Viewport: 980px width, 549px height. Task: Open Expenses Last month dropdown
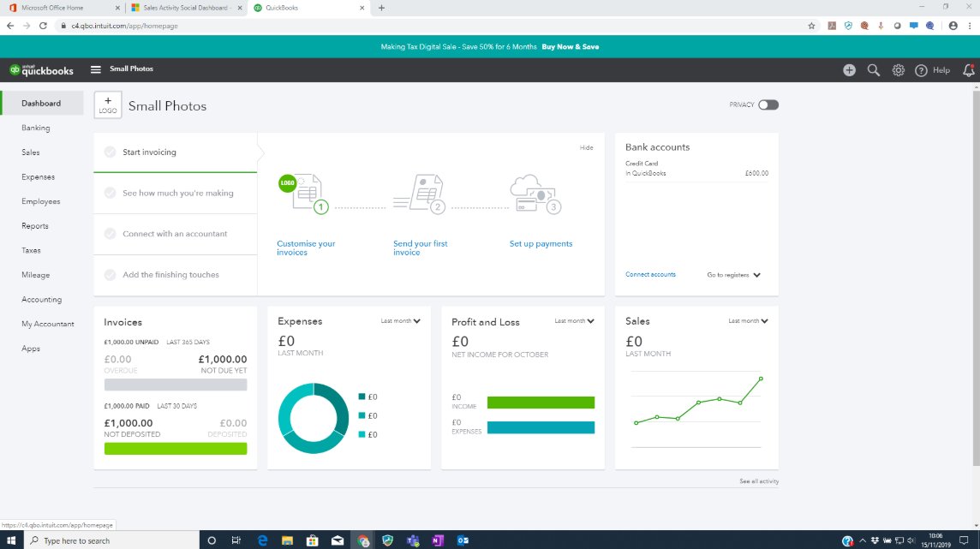pos(401,321)
